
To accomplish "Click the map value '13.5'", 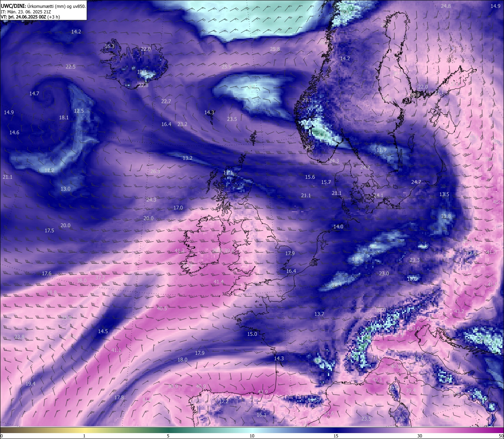I will tap(444, 194).
